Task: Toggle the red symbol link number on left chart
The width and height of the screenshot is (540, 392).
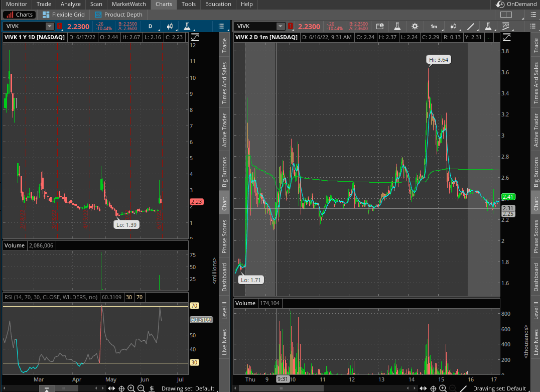Action: [x=60, y=26]
